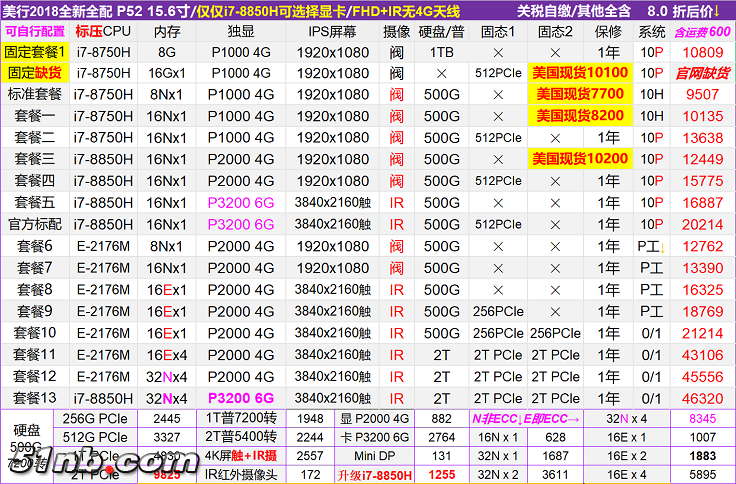Click the 46320 price cell
Image resolution: width=736 pixels, height=484 pixels.
702,398
